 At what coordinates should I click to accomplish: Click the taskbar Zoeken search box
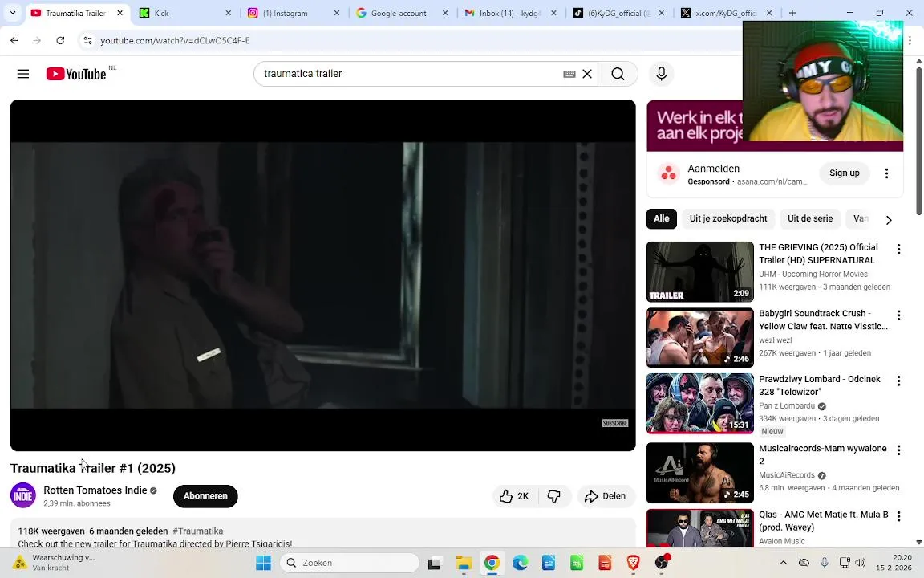(x=350, y=563)
